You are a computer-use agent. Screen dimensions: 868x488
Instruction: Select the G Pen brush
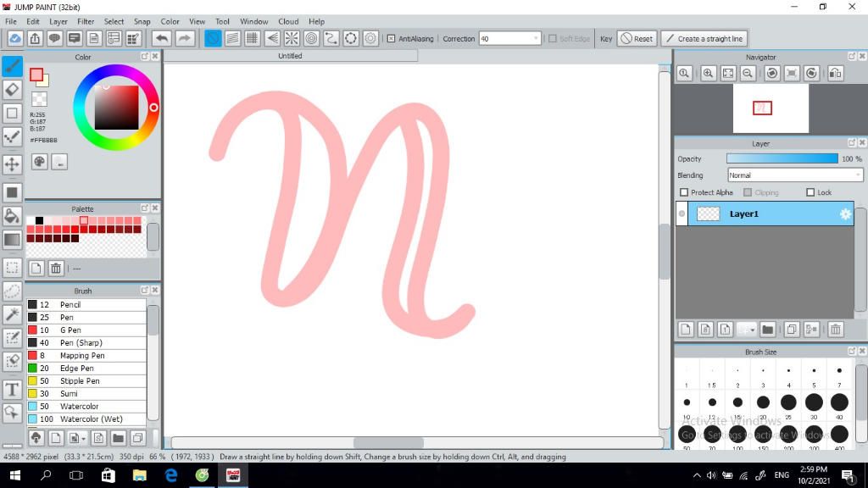pos(86,330)
